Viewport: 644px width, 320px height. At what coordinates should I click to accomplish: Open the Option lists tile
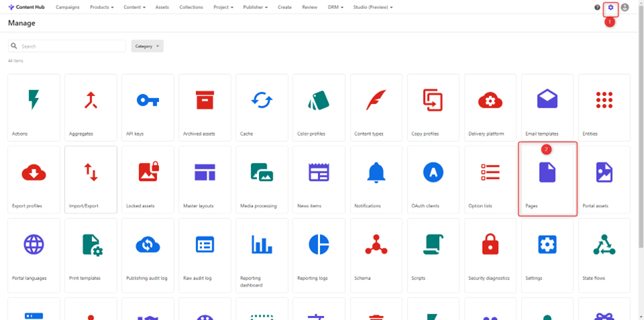tap(491, 180)
